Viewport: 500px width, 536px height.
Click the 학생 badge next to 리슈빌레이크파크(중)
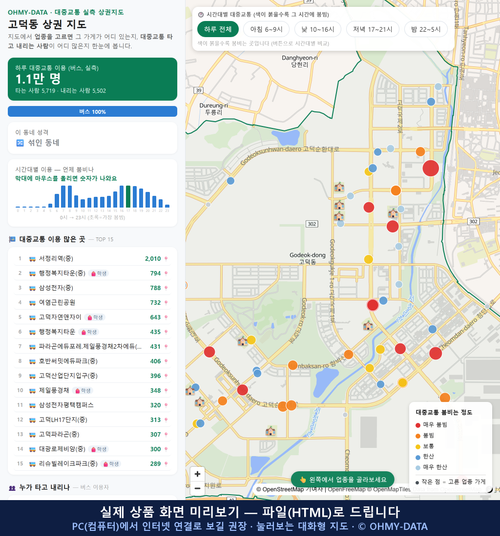coord(111,464)
